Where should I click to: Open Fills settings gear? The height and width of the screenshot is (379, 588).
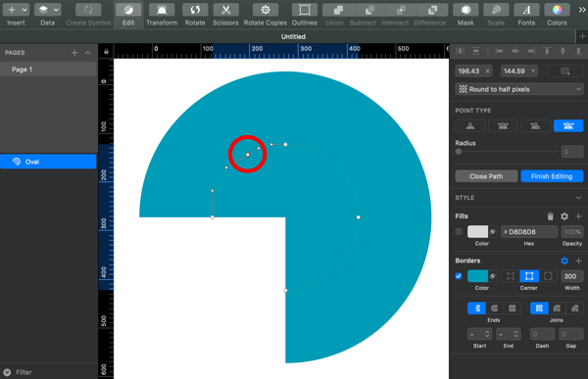(564, 216)
